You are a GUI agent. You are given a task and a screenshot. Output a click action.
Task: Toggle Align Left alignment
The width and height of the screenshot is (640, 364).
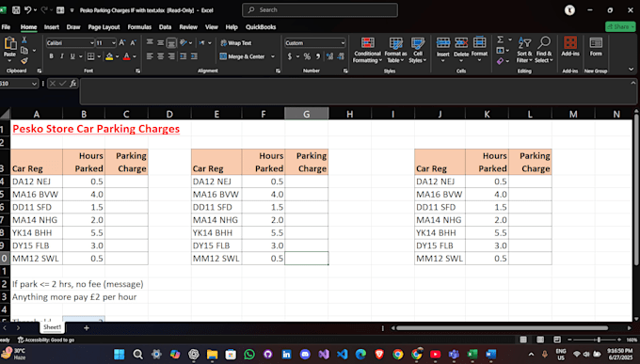[x=150, y=56]
